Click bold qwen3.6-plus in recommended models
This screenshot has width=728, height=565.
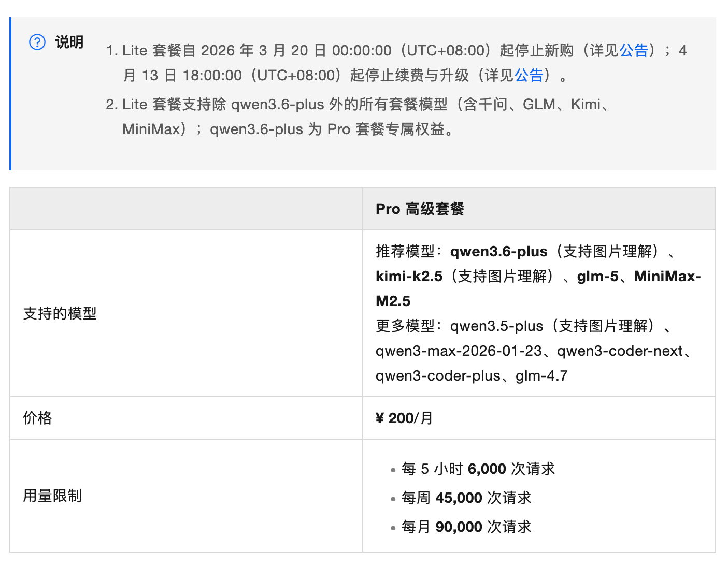click(x=498, y=251)
